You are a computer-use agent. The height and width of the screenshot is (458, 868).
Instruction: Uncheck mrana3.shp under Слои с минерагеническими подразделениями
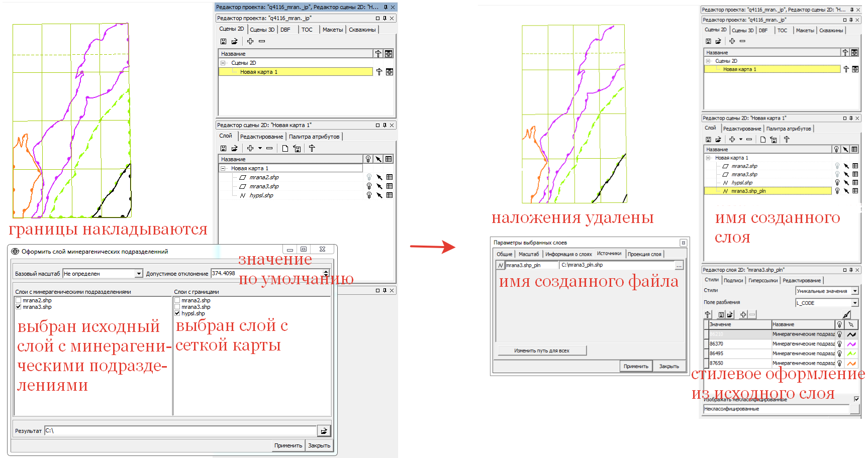point(19,307)
